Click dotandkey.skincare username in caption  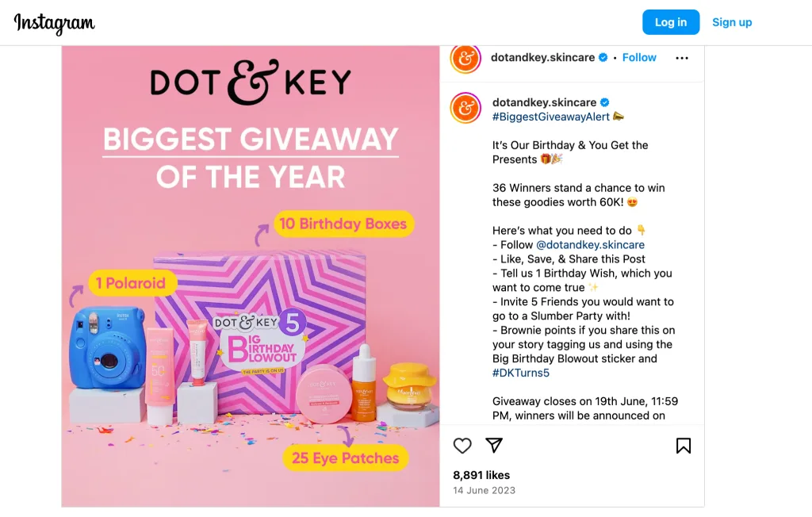544,102
